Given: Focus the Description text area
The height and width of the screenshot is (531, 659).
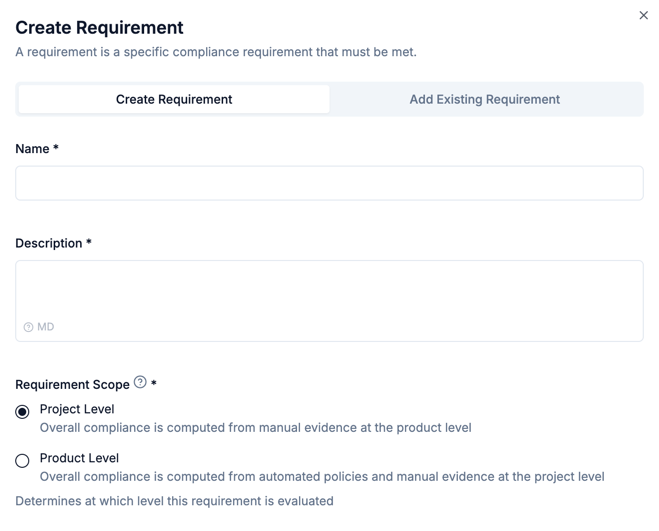Looking at the screenshot, I should (x=329, y=301).
